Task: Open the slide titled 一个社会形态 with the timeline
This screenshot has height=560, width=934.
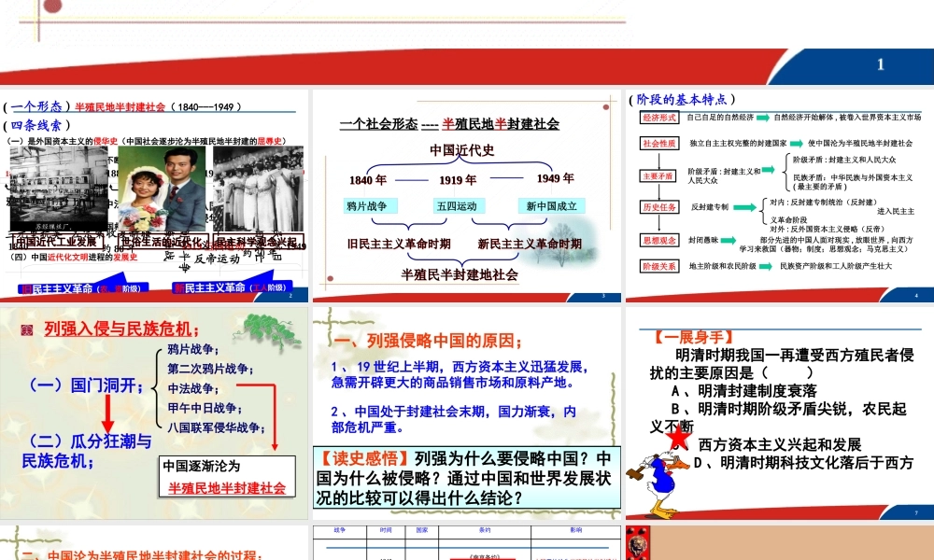Action: click(x=466, y=196)
